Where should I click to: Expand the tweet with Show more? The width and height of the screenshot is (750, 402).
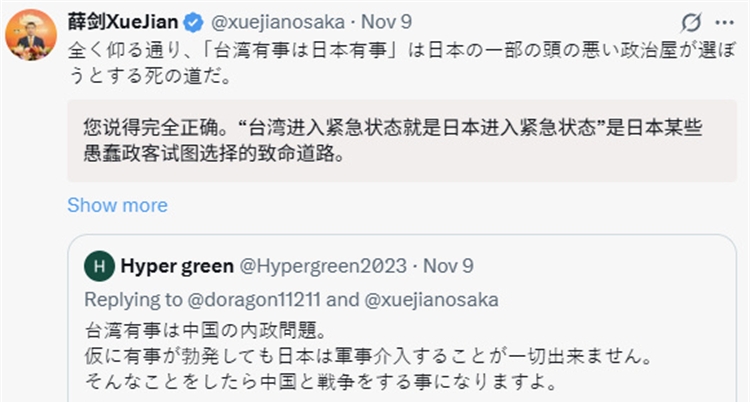coord(117,205)
